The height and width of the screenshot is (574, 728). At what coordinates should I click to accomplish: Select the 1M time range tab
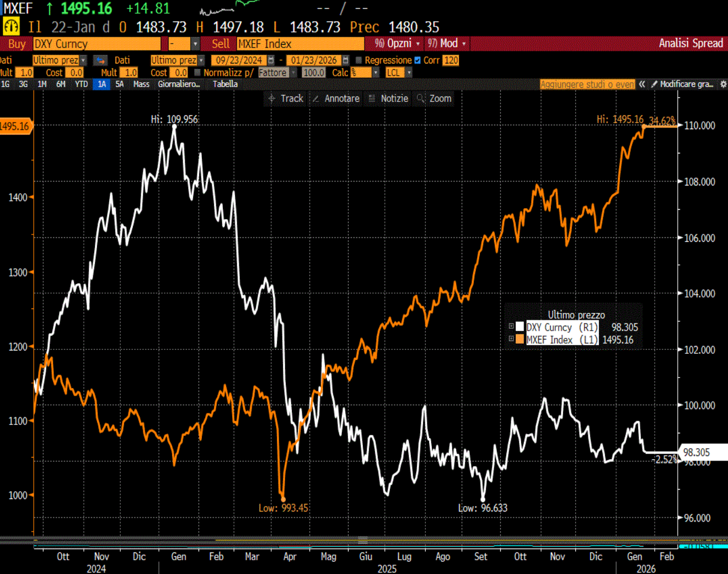(x=42, y=84)
